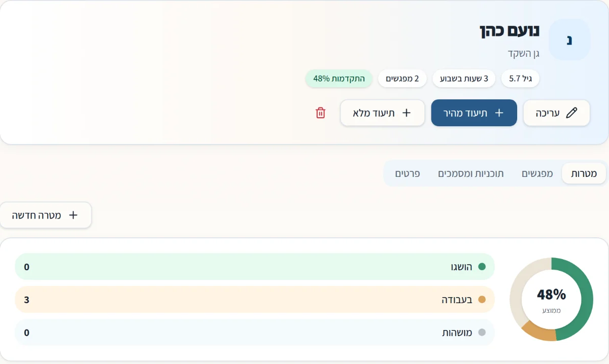The image size is (609, 364).
Task: Click the gray dot beside מושהות
Action: point(482,333)
